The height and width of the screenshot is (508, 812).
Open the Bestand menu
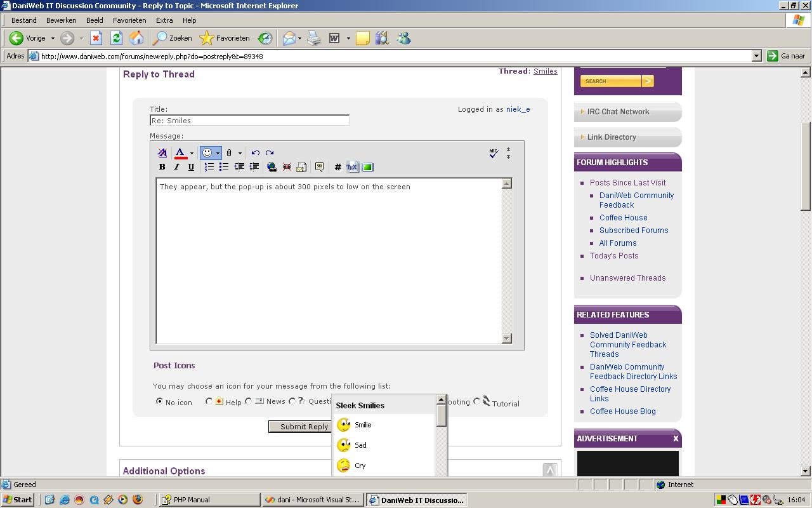(24, 20)
